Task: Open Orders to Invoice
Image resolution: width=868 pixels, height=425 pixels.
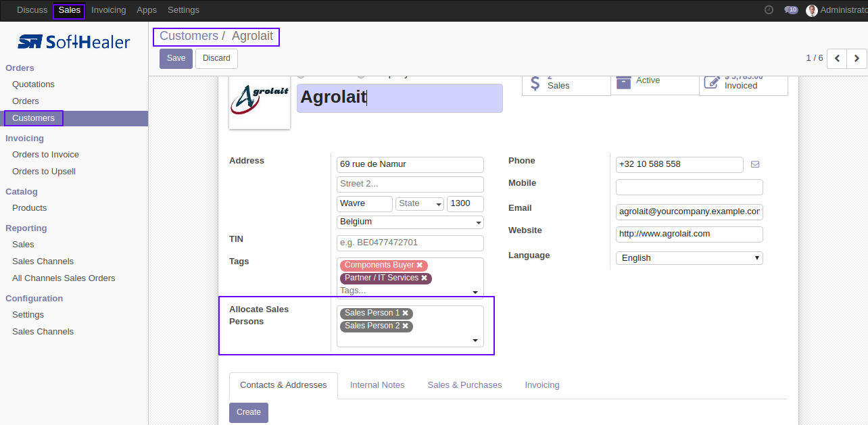Action: click(x=45, y=155)
